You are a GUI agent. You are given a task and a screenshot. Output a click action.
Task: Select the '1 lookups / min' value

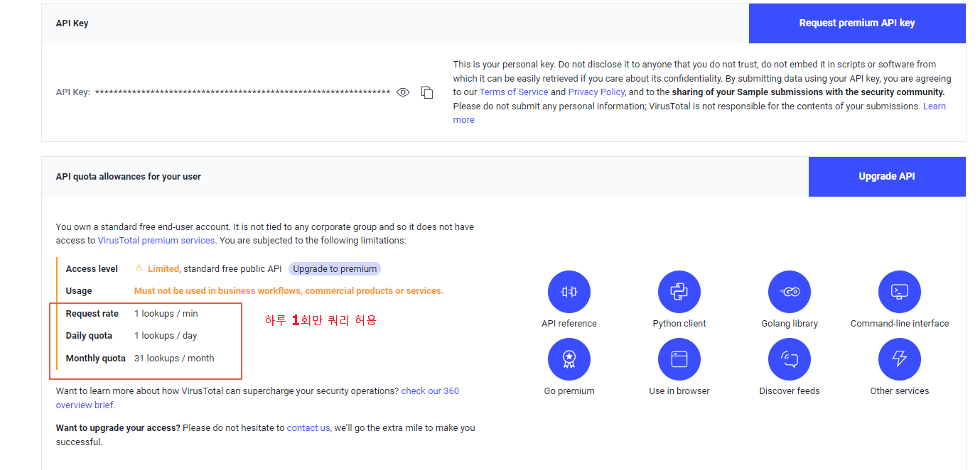[166, 314]
